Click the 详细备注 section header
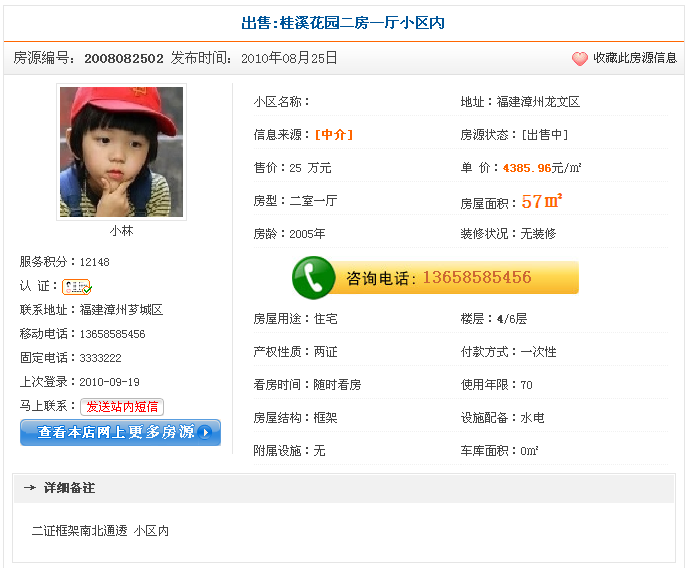The image size is (687, 568). coord(70,488)
